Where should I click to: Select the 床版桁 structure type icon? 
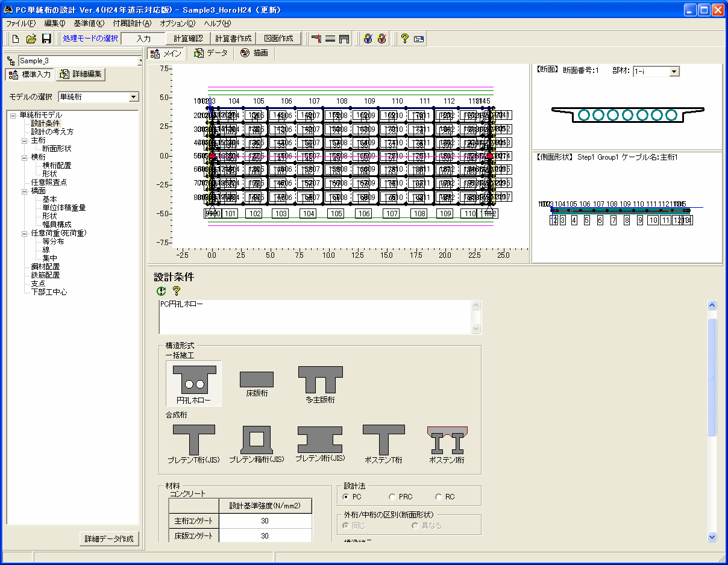coord(257,384)
